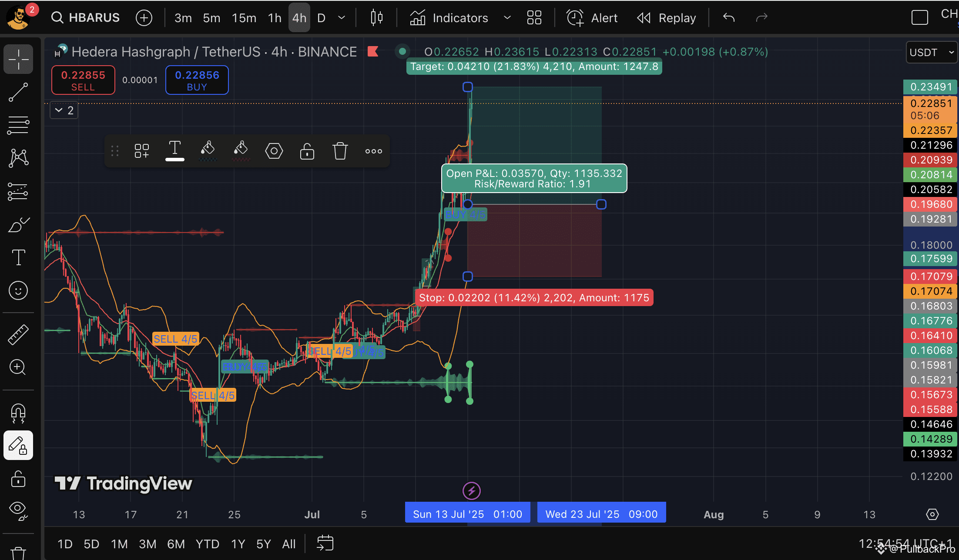
Task: Toggle magnet mode for drawings
Action: coord(18,413)
